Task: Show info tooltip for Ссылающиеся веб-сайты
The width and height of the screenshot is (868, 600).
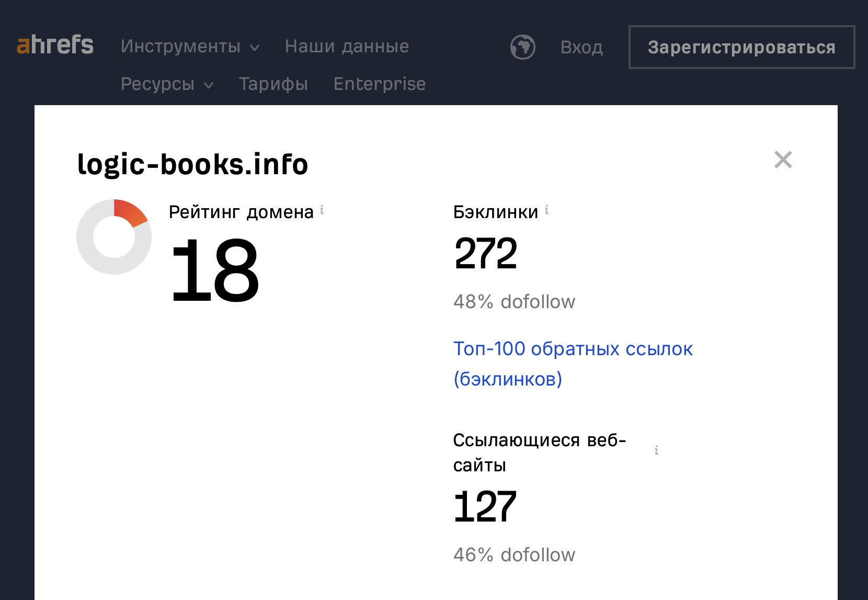Action: pos(656,450)
